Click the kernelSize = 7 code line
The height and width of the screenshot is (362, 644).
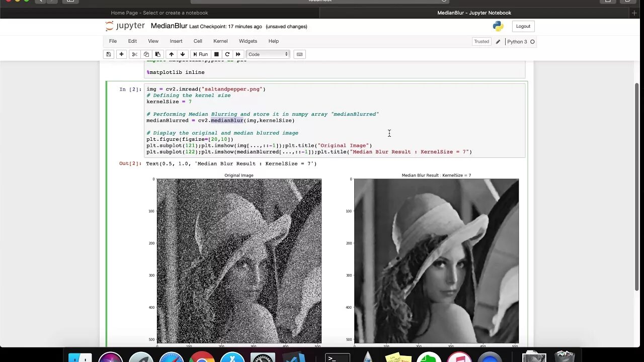coord(169,102)
